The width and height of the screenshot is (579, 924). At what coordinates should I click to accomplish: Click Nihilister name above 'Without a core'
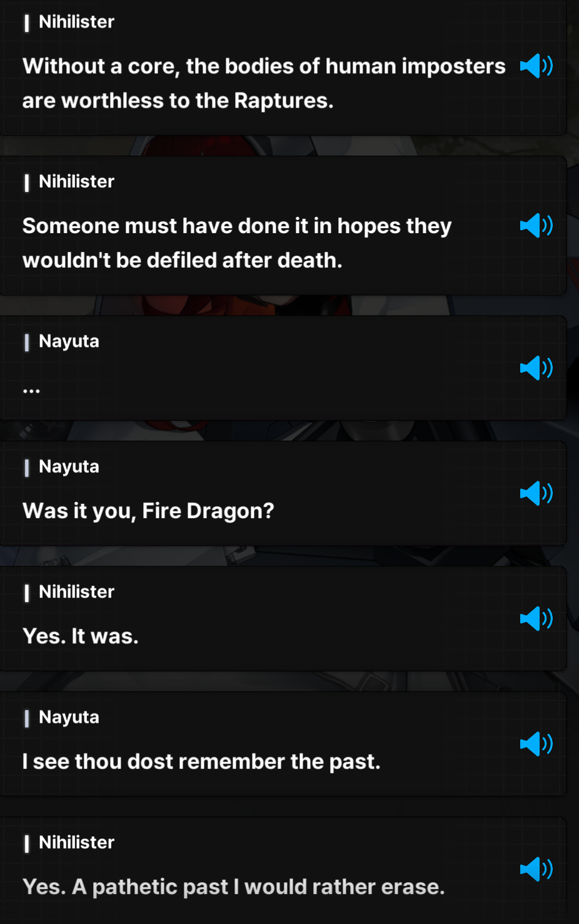(x=76, y=22)
